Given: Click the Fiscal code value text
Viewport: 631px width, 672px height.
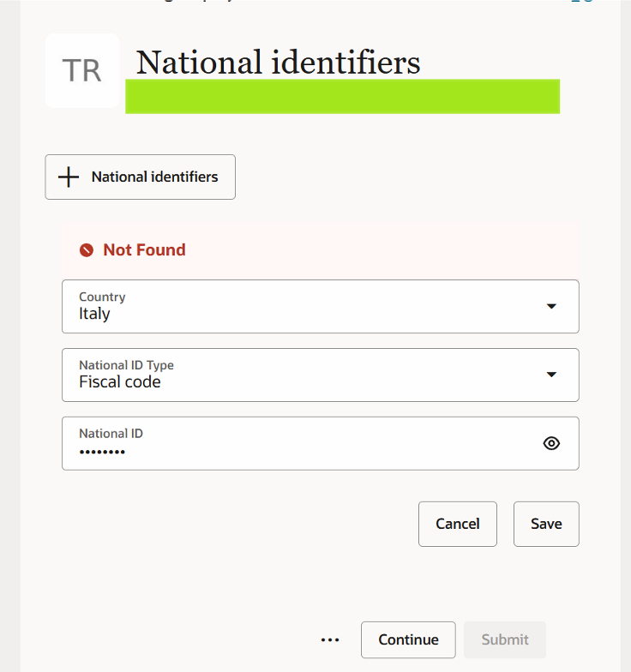Looking at the screenshot, I should [120, 382].
